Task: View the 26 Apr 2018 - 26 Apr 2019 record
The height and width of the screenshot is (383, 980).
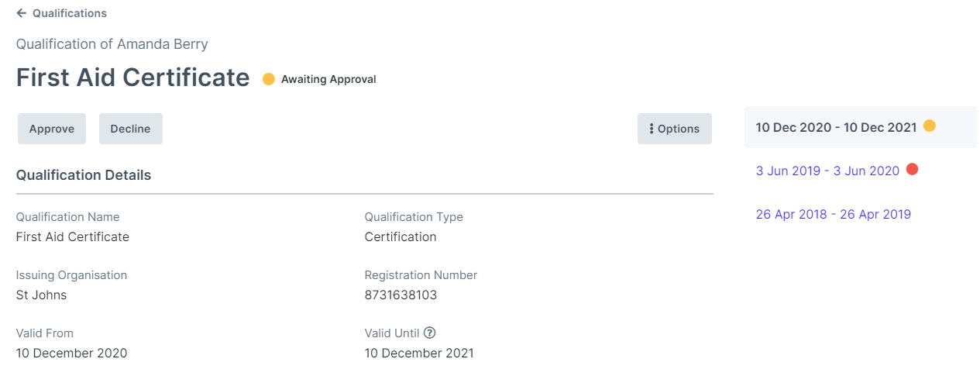Action: (833, 214)
